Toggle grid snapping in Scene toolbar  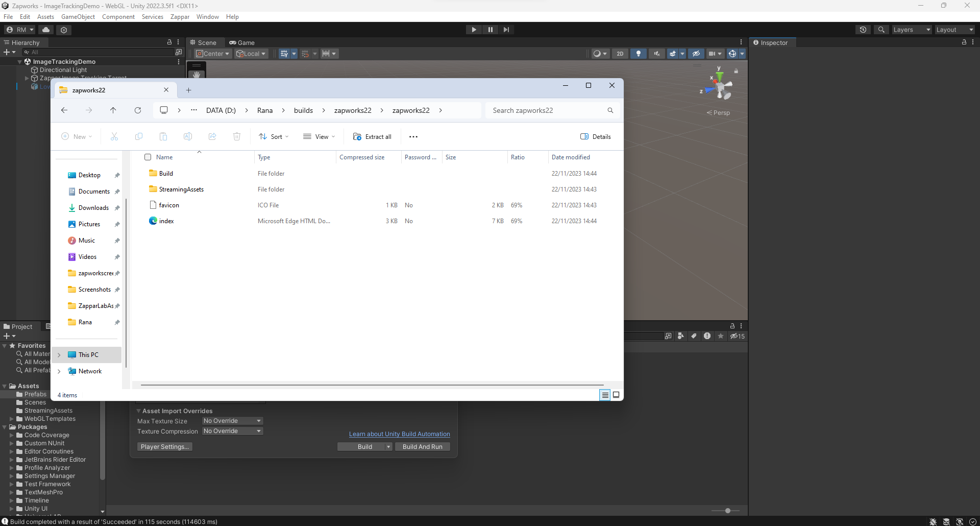[305, 54]
